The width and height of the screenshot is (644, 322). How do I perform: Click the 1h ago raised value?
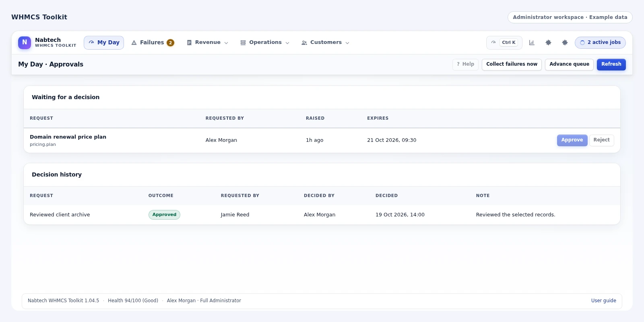click(x=314, y=140)
